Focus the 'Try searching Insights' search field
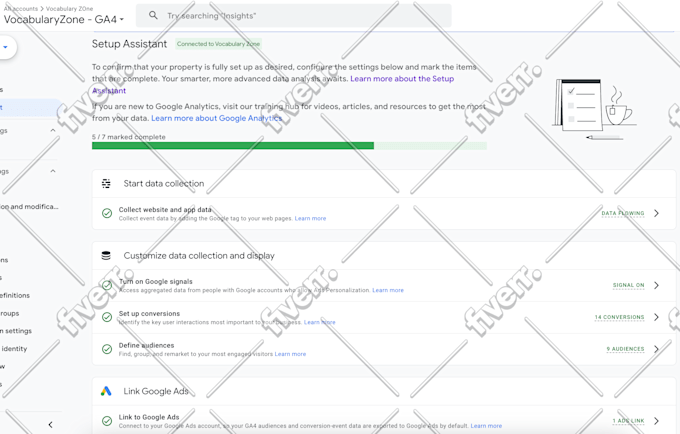Screen dimensions: 680x434 294,16
